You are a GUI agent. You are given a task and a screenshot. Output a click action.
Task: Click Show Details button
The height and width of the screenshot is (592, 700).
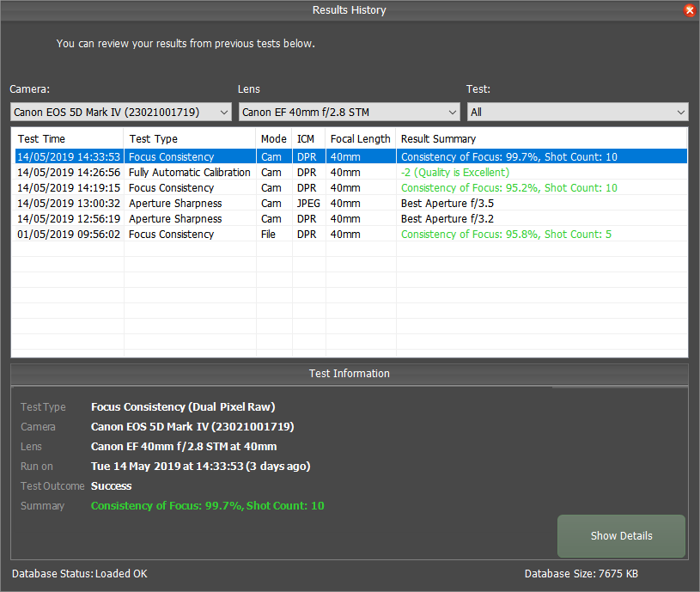point(622,536)
